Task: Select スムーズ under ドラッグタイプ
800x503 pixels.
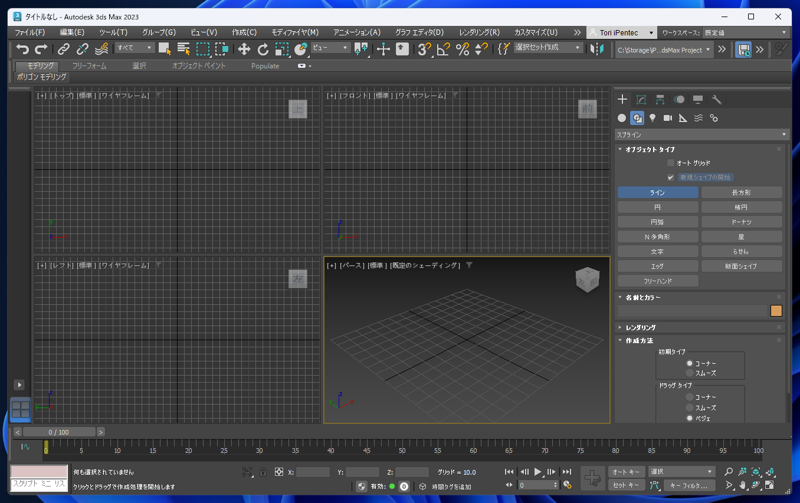Action: click(690, 408)
